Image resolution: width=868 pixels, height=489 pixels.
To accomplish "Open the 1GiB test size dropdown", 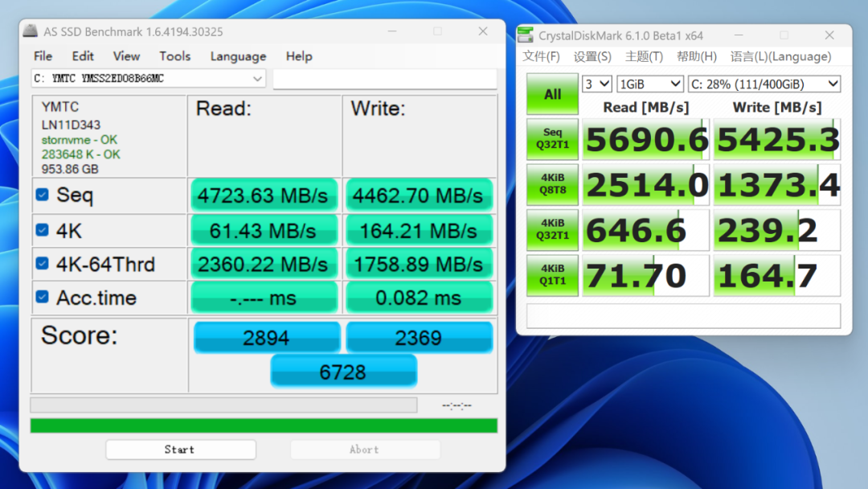I will click(650, 84).
